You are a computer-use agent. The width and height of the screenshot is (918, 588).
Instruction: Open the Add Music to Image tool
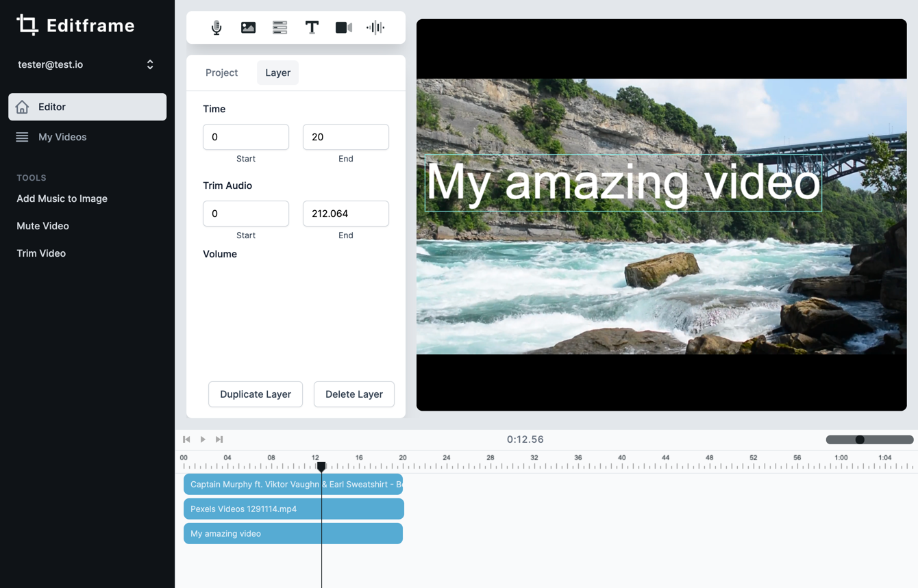(x=62, y=199)
